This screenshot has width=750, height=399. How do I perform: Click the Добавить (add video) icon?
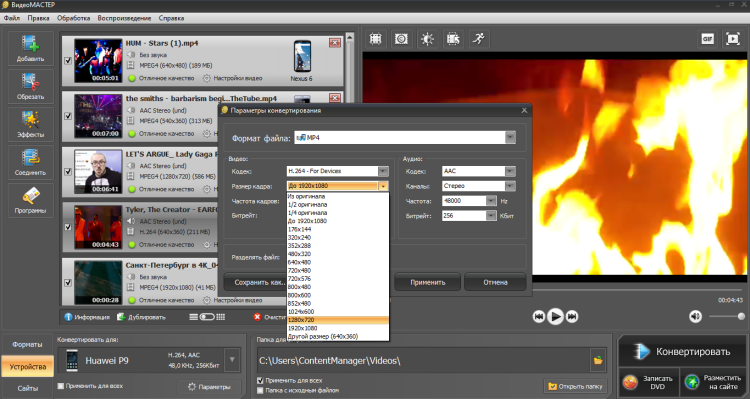coord(30,48)
